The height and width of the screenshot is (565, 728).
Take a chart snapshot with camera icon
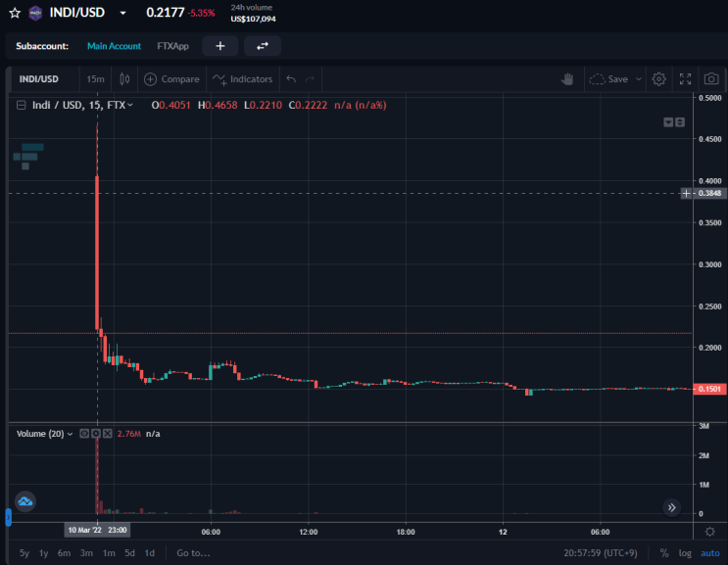pos(711,79)
